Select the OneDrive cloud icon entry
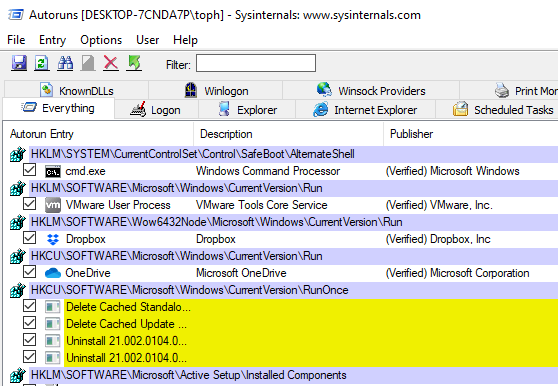Viewport: 558px width, 386px height. 53,273
